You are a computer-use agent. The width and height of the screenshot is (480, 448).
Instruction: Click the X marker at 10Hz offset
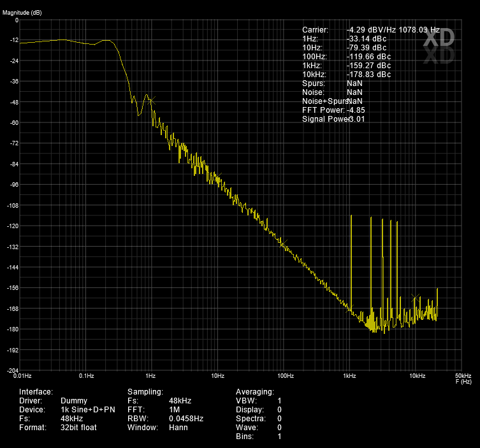pyautogui.click(x=217, y=177)
